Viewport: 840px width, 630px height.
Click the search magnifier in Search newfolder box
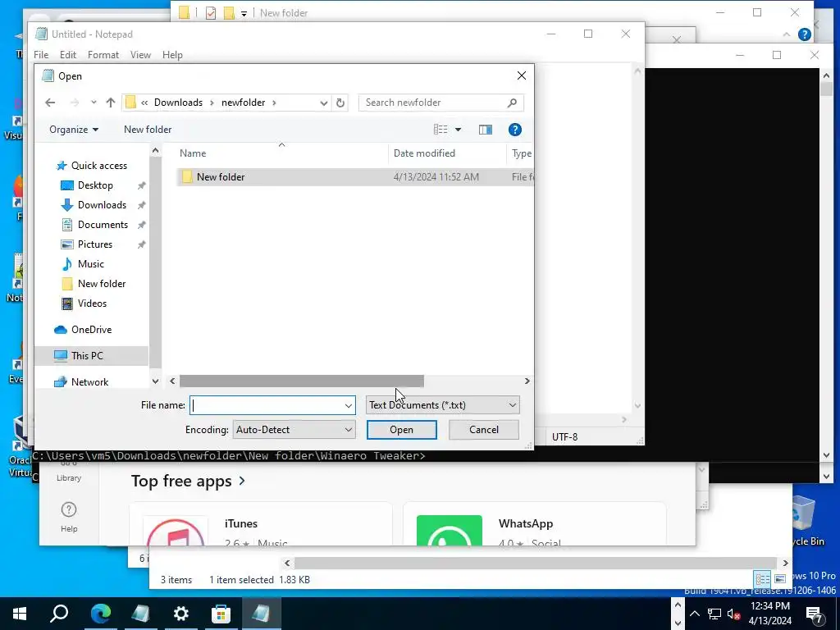(x=512, y=103)
